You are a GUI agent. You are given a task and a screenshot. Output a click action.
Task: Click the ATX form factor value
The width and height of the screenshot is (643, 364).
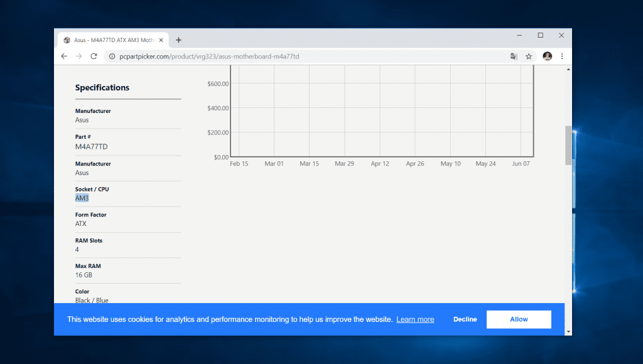coord(81,223)
